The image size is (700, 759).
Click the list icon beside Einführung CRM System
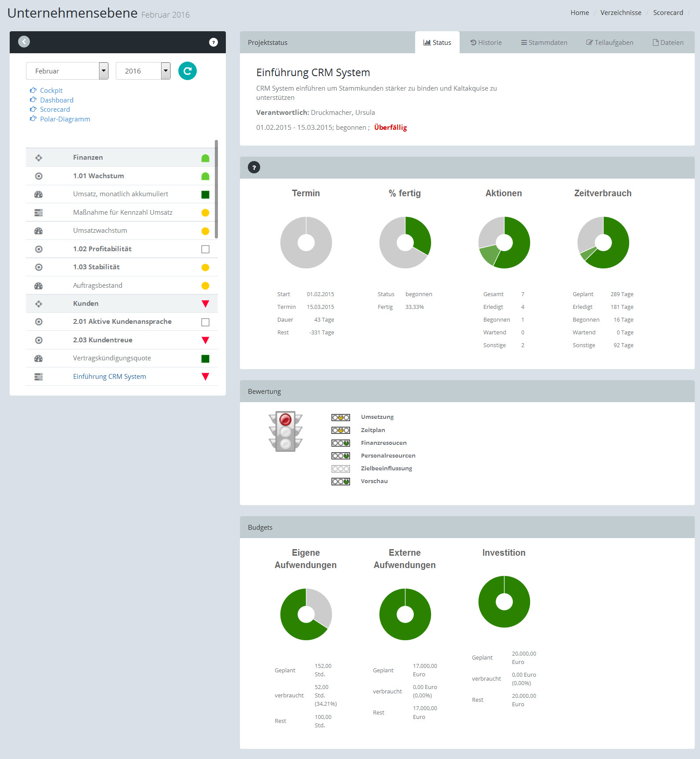click(x=39, y=377)
